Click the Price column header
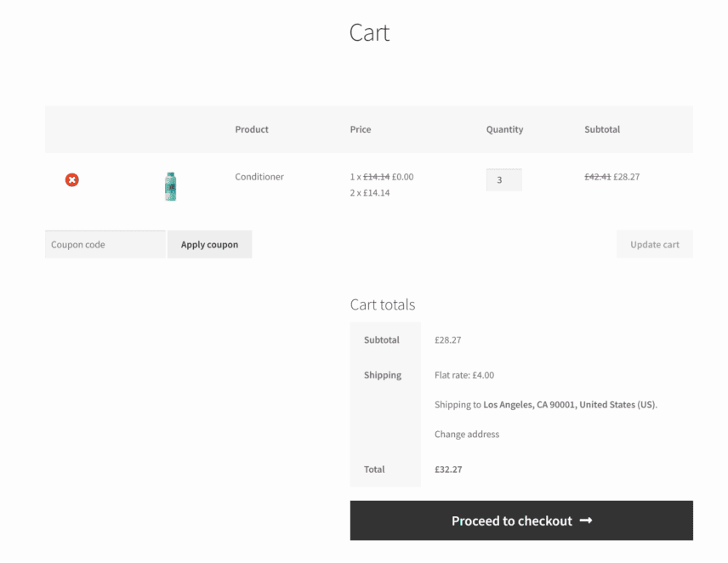The image size is (728, 563). point(361,129)
